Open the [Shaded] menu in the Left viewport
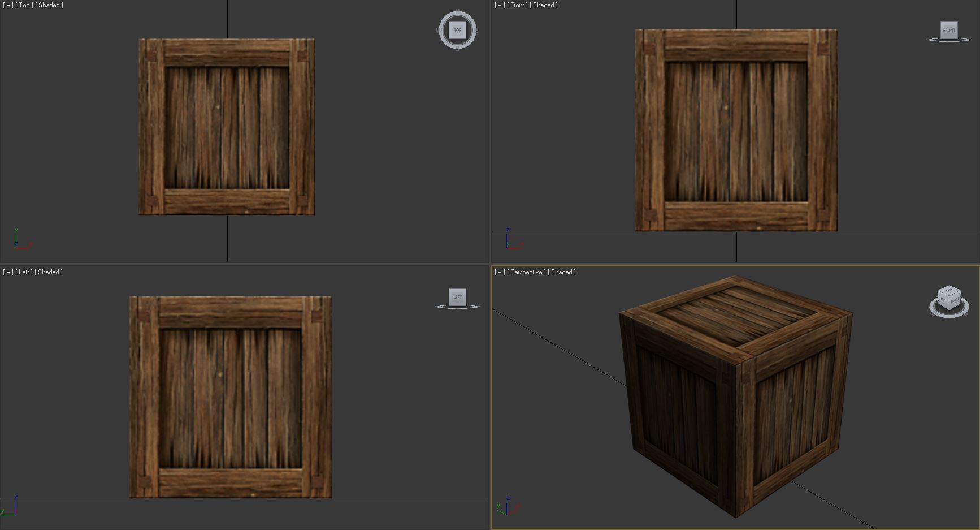The width and height of the screenshot is (980, 530). coord(49,272)
